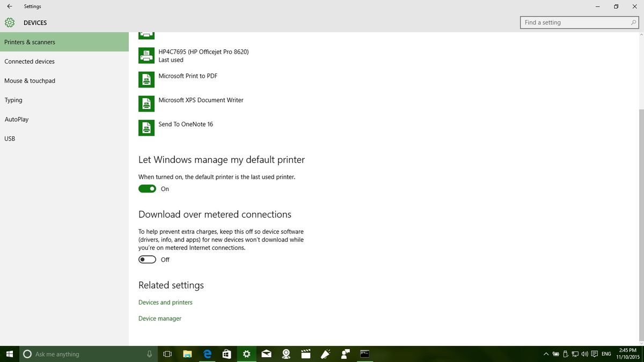Open the Devices and printers link
This screenshot has width=644, height=362.
(165, 302)
